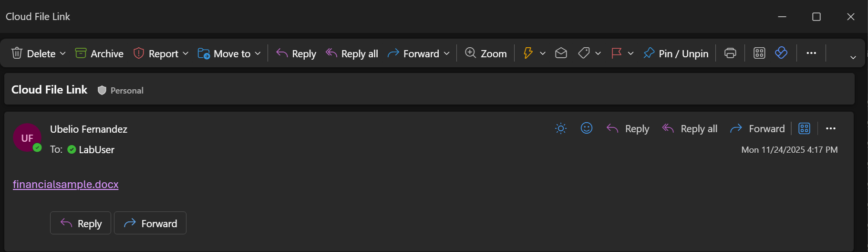Click the Forward button below the message body
The height and width of the screenshot is (252, 868).
(150, 223)
